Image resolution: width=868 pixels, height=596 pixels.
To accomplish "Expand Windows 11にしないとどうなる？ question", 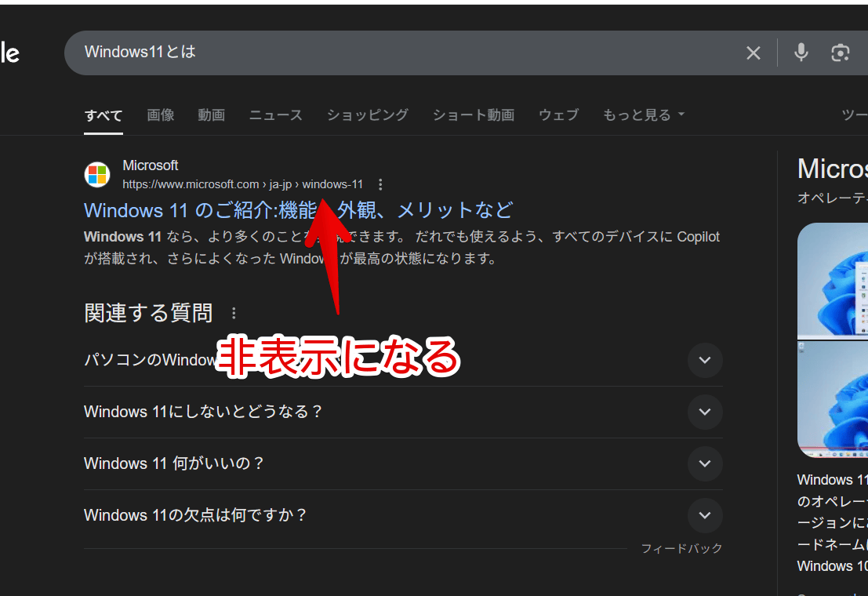I will point(705,412).
